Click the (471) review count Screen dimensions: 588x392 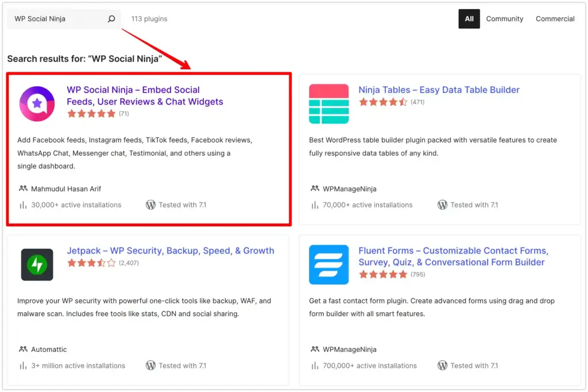click(417, 102)
